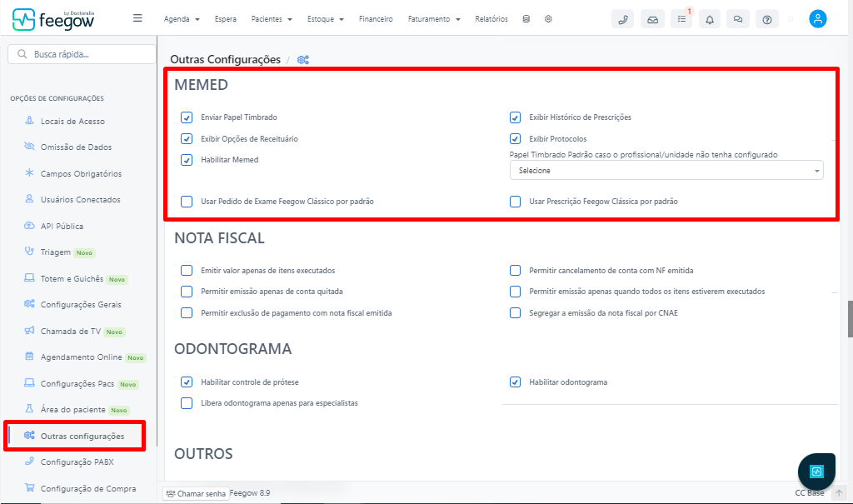Select Outras configurações in sidebar
This screenshot has width=853, height=504.
(74, 436)
